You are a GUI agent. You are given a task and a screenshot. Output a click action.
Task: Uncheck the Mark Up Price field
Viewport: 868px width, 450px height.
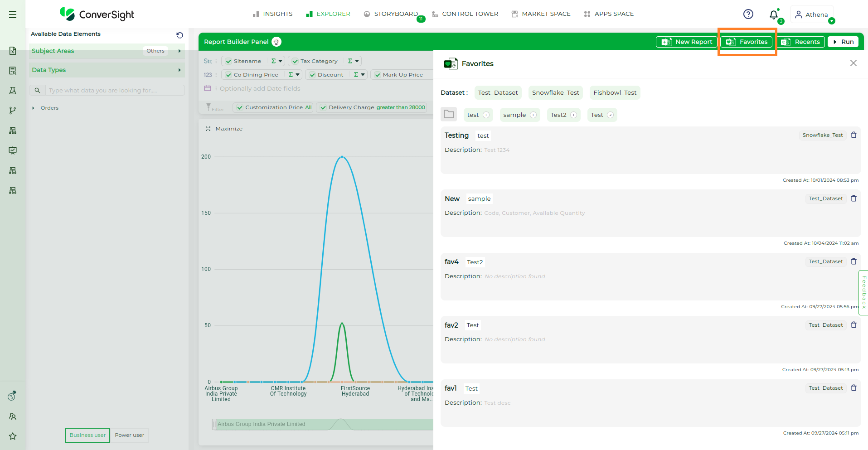coord(378,75)
